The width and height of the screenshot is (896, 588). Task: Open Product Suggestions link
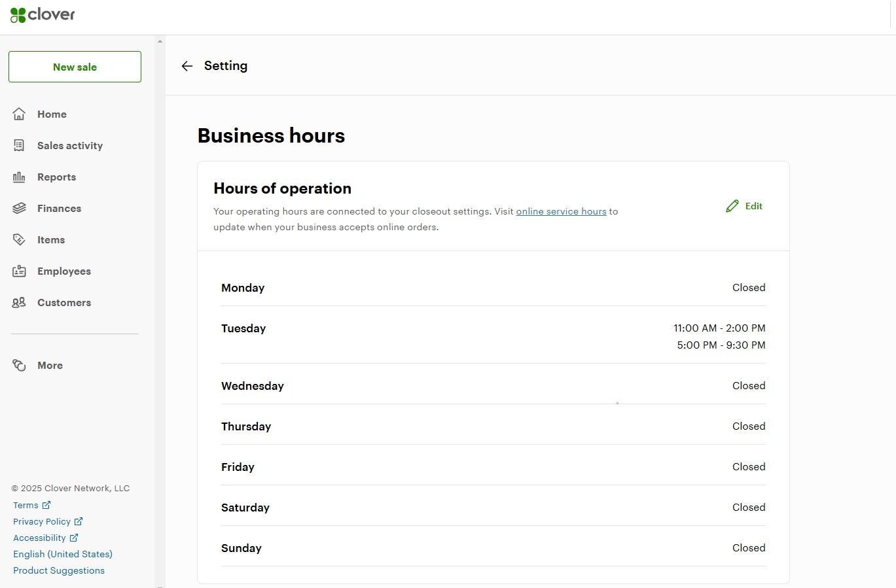point(59,570)
